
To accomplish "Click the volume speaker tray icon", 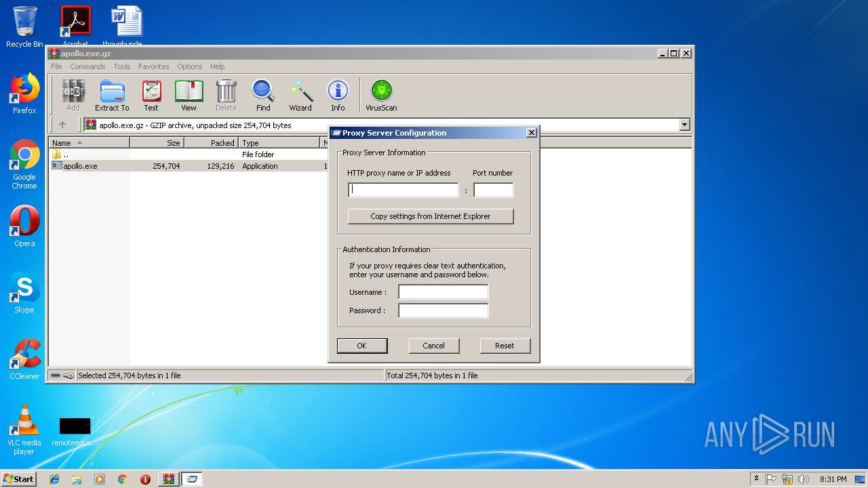I will point(804,479).
